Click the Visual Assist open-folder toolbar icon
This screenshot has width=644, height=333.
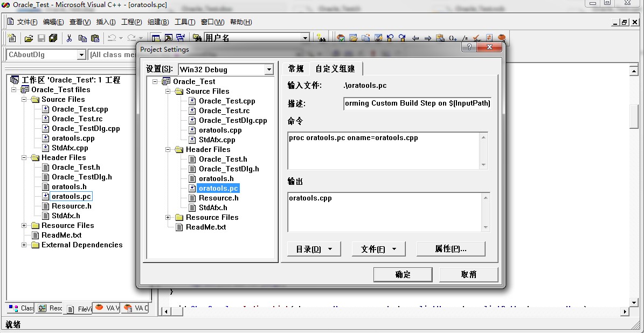pyautogui.click(x=353, y=38)
